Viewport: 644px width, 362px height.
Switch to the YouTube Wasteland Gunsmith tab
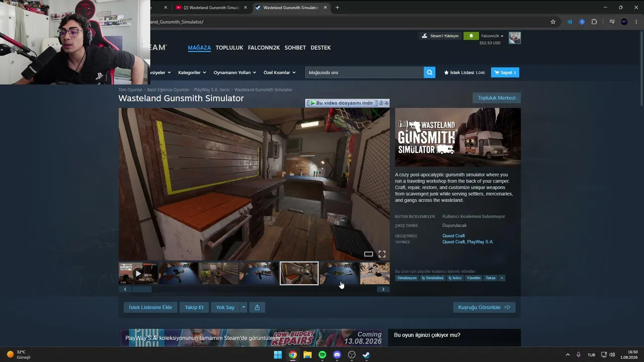tap(210, 8)
